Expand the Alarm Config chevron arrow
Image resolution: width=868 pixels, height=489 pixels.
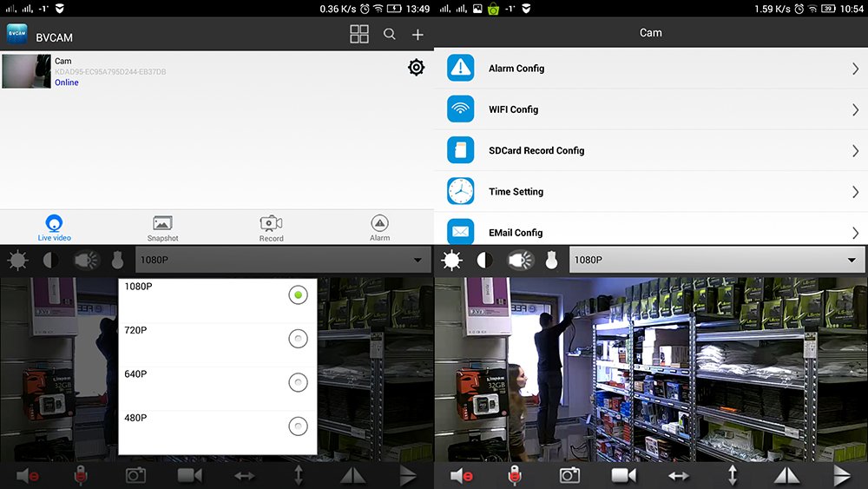855,69
